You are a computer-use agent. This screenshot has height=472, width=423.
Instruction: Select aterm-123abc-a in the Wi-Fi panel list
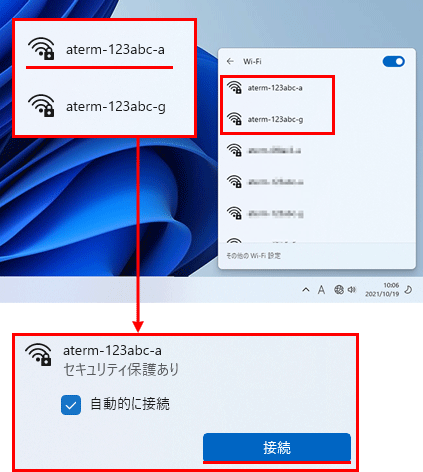(x=277, y=88)
